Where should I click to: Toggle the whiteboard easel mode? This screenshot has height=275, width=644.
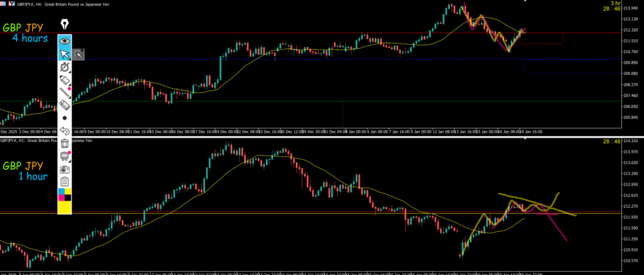(x=64, y=156)
